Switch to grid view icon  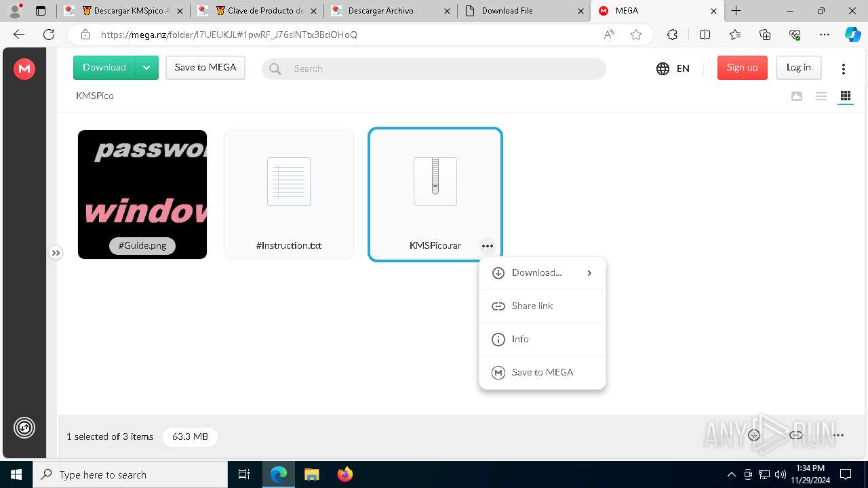845,96
